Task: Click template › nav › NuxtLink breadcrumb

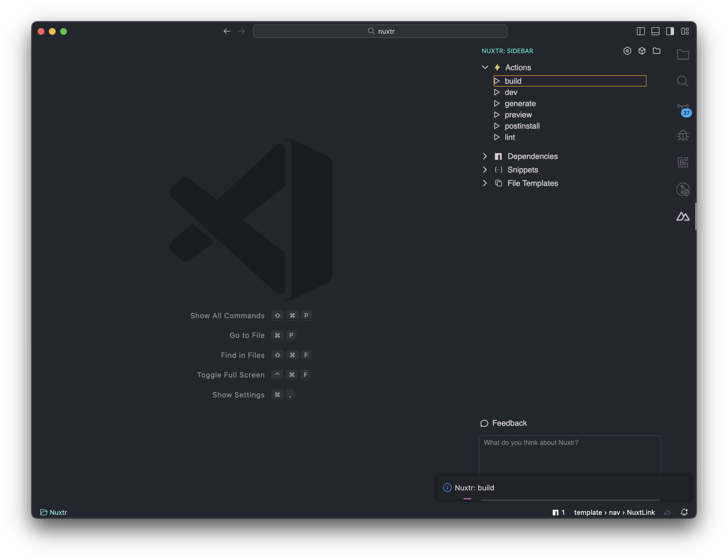Action: [x=614, y=512]
